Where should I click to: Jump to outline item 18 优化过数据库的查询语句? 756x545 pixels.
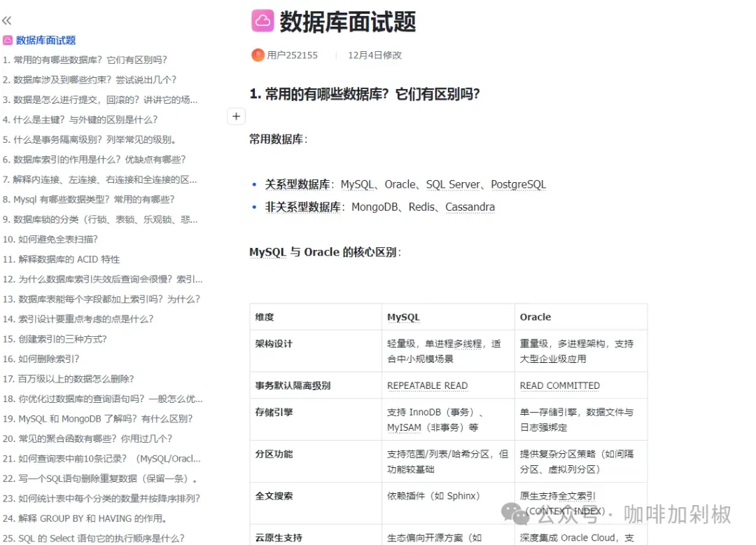point(103,399)
